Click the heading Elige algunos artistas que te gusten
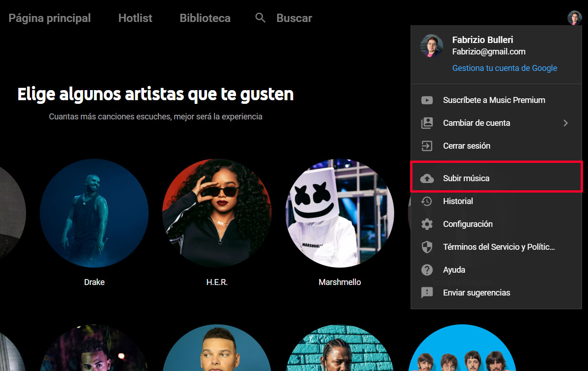The height and width of the screenshot is (371, 588). pos(155,94)
